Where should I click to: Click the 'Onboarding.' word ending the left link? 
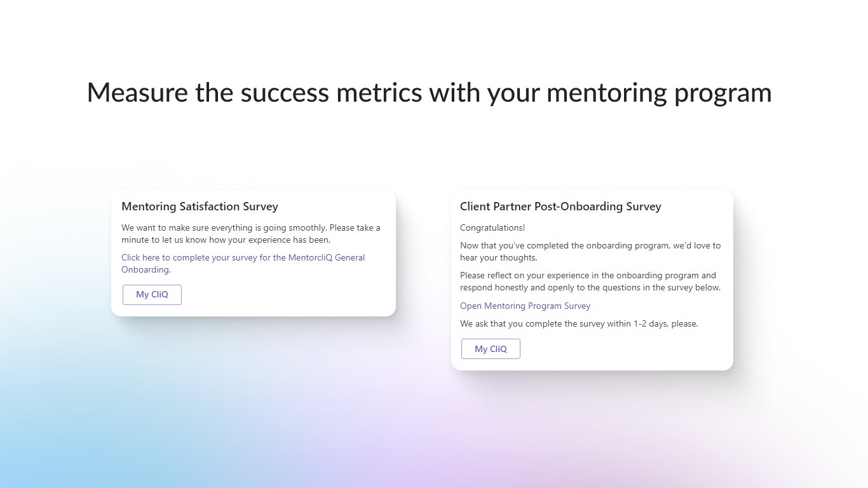(146, 269)
